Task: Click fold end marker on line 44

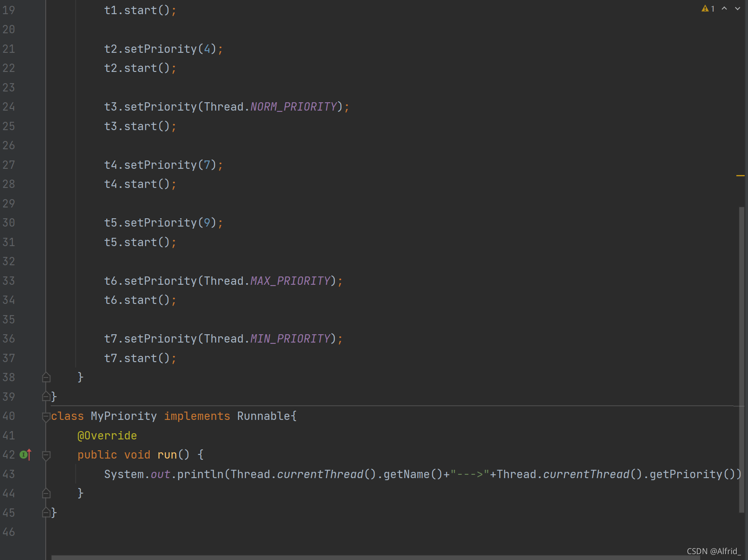Action: coord(46,493)
